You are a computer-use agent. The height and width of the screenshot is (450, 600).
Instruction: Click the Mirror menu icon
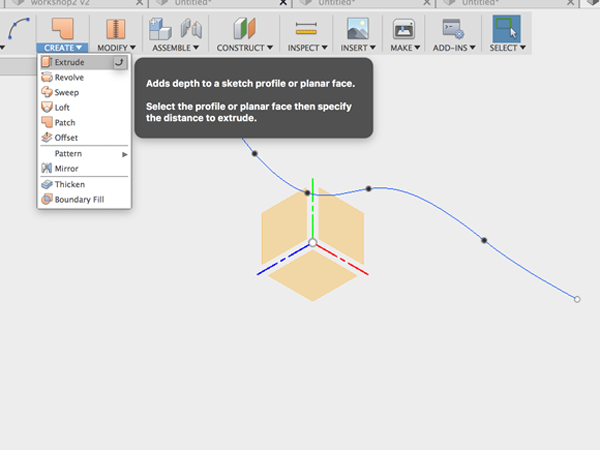(x=47, y=168)
